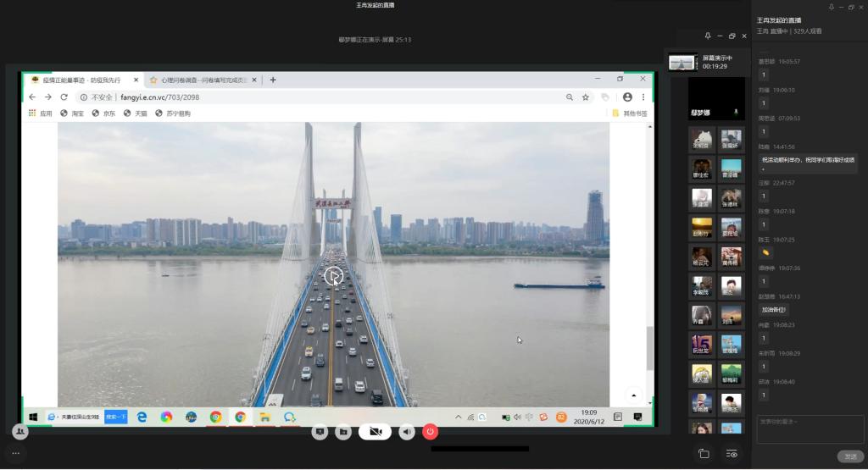The image size is (868, 470).
Task: Open the participants icon at bottom left
Action: [x=20, y=431]
